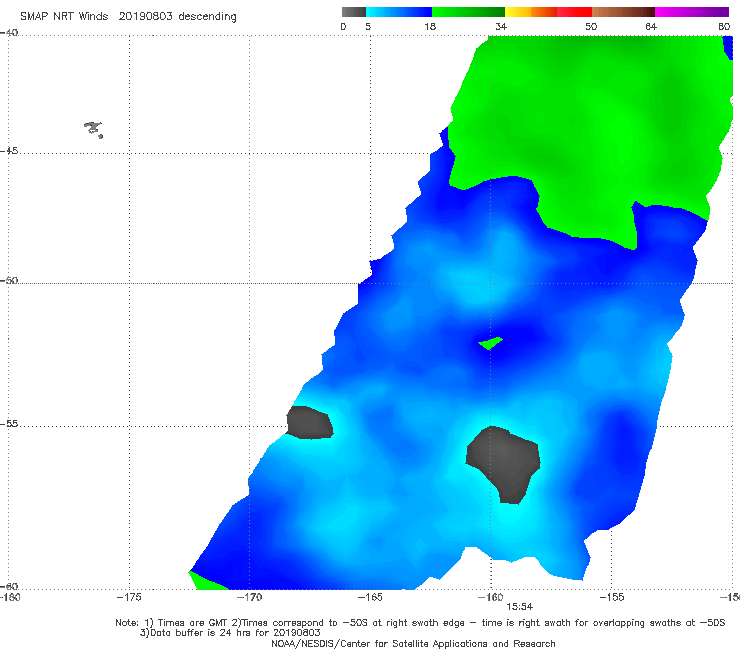Click the latitude label '-50'
Screen dimensions: 740x650
tap(9, 280)
